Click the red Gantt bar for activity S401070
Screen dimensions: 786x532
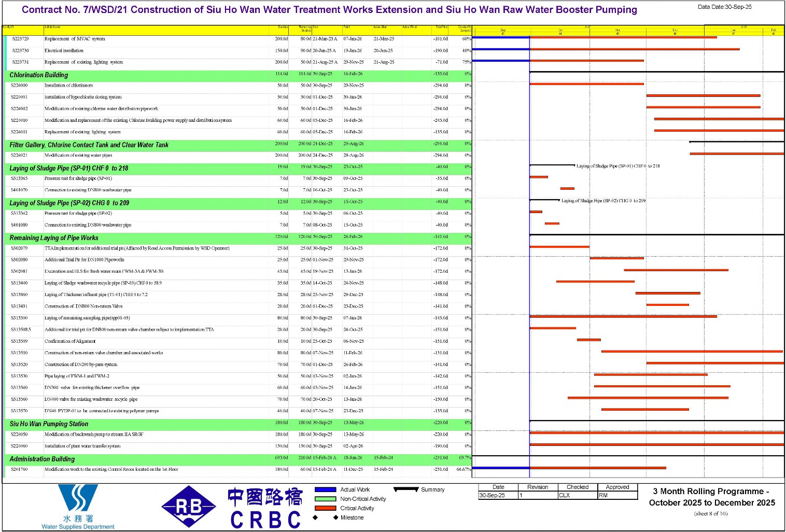567,188
